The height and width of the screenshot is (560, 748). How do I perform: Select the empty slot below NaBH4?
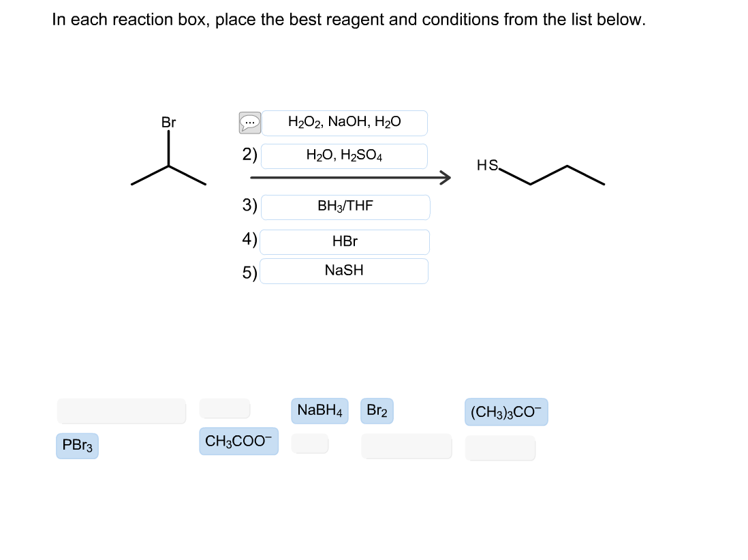coord(310,443)
